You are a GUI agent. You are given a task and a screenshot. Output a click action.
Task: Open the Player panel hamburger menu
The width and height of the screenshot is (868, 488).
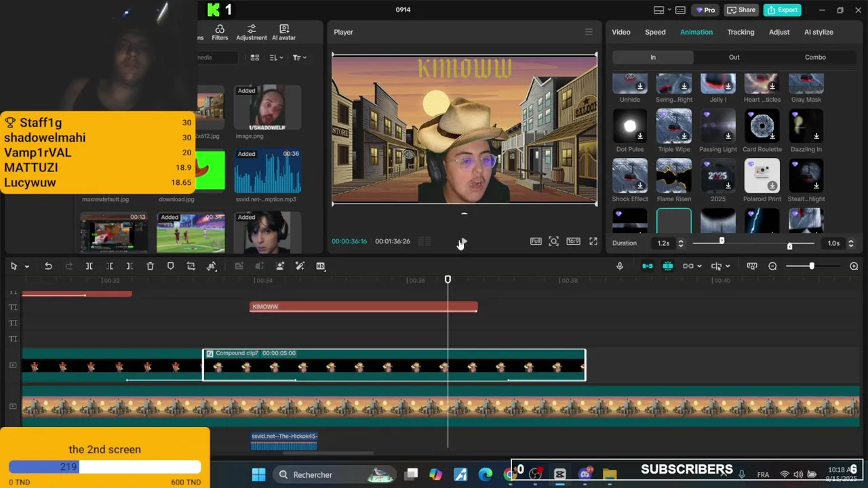(589, 32)
